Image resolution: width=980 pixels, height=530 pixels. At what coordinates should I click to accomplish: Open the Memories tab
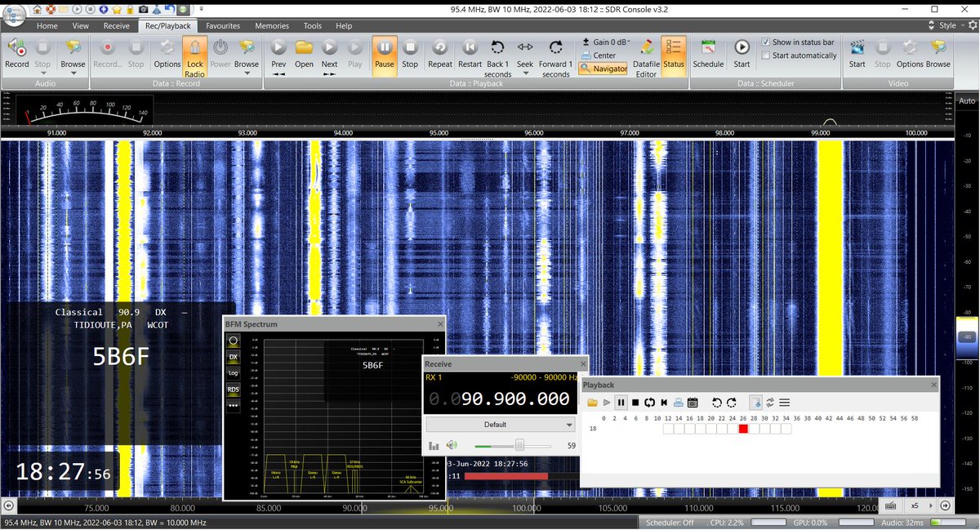point(271,26)
